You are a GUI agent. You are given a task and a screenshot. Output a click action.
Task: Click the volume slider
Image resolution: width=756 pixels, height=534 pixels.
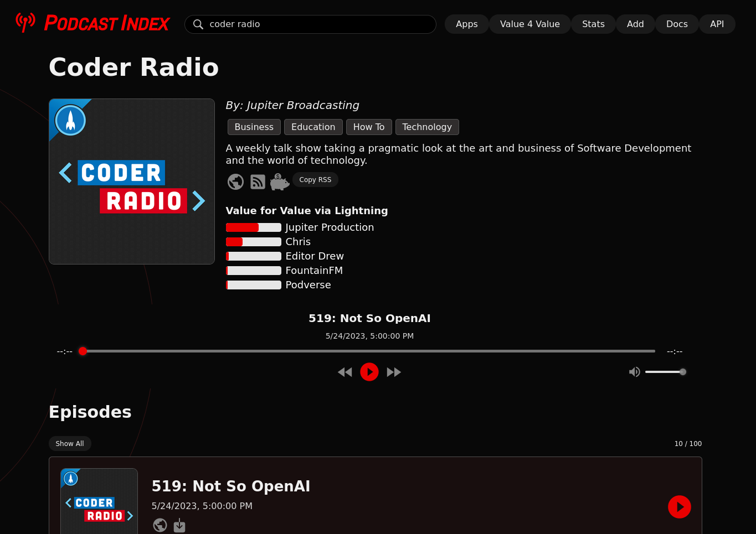click(666, 372)
